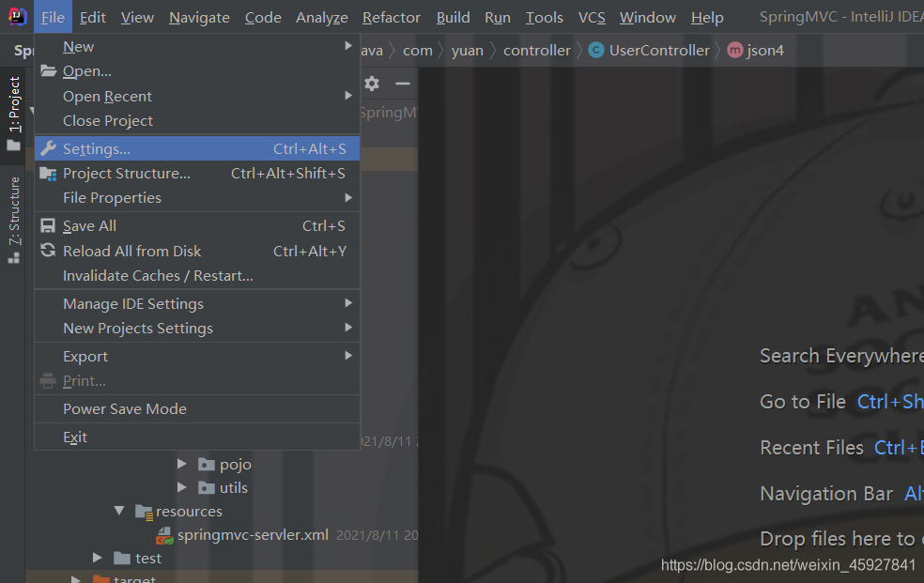924x583 pixels.
Task: Click the springmvc-servler.xml file icon
Action: pos(164,535)
